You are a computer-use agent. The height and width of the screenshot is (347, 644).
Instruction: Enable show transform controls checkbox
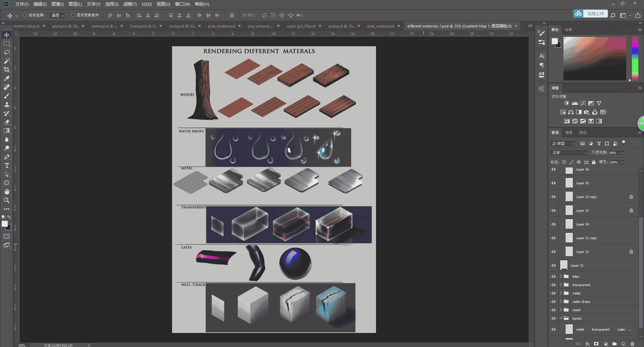73,15
